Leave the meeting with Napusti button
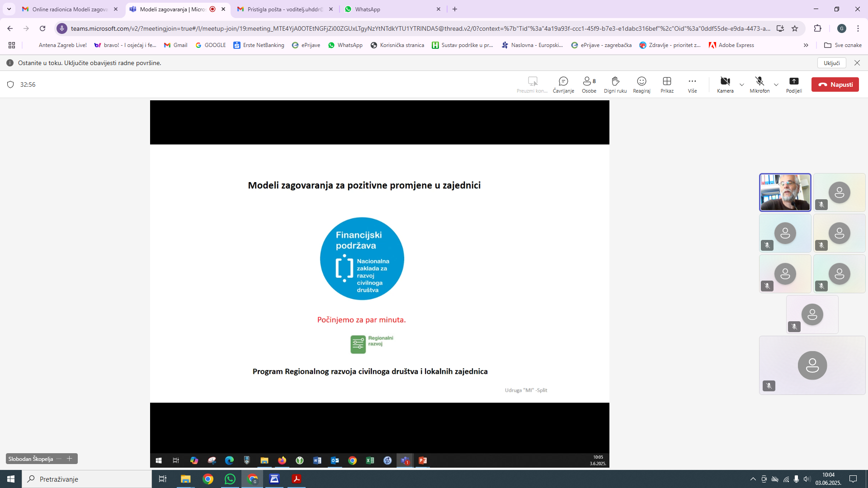Screen dimensions: 868x488 click(835, 84)
